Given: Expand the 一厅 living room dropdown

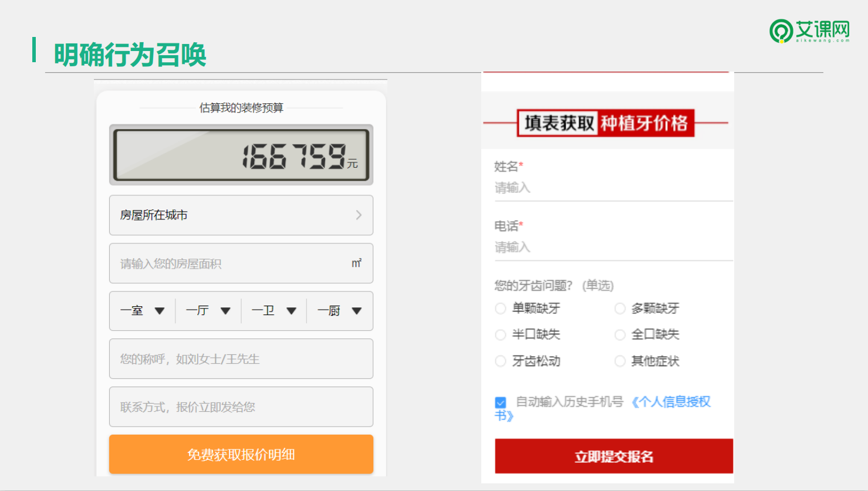Looking at the screenshot, I should click(x=208, y=311).
